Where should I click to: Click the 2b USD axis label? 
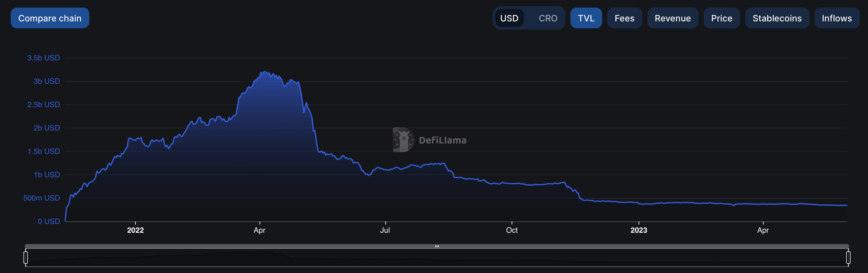[47, 128]
